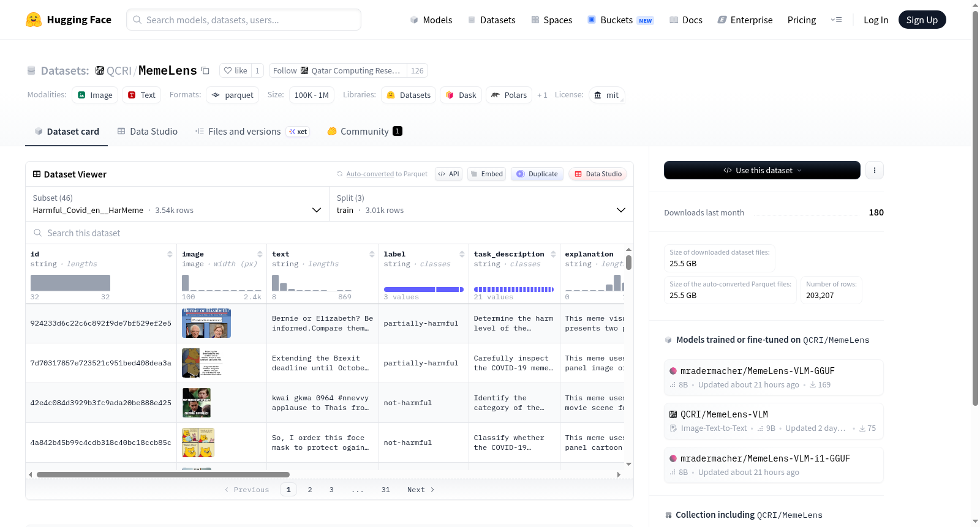Focus the Search this dataset field

(x=330, y=233)
